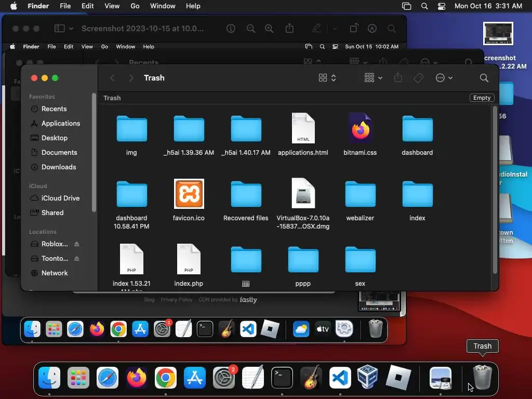Click the search icon in Trash window
This screenshot has width=532, height=399.
click(x=484, y=78)
